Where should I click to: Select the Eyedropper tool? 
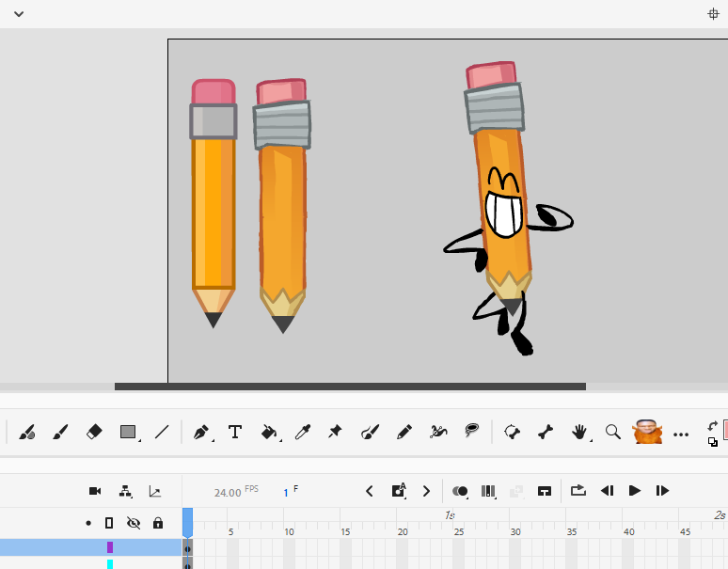(302, 432)
